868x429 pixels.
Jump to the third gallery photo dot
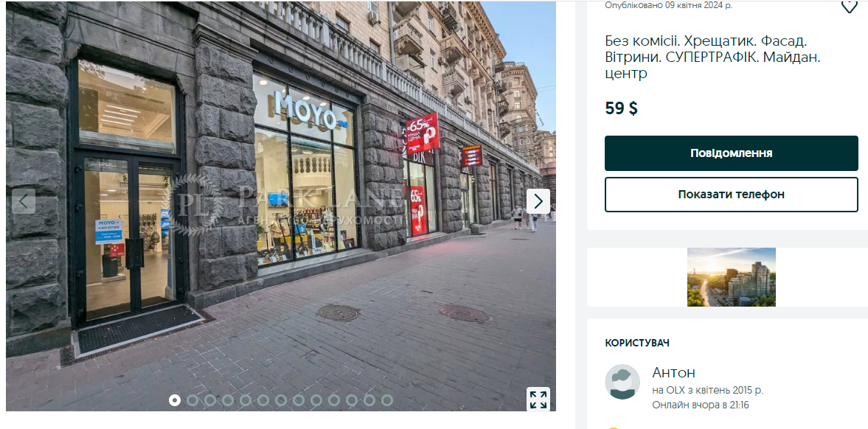209,400
